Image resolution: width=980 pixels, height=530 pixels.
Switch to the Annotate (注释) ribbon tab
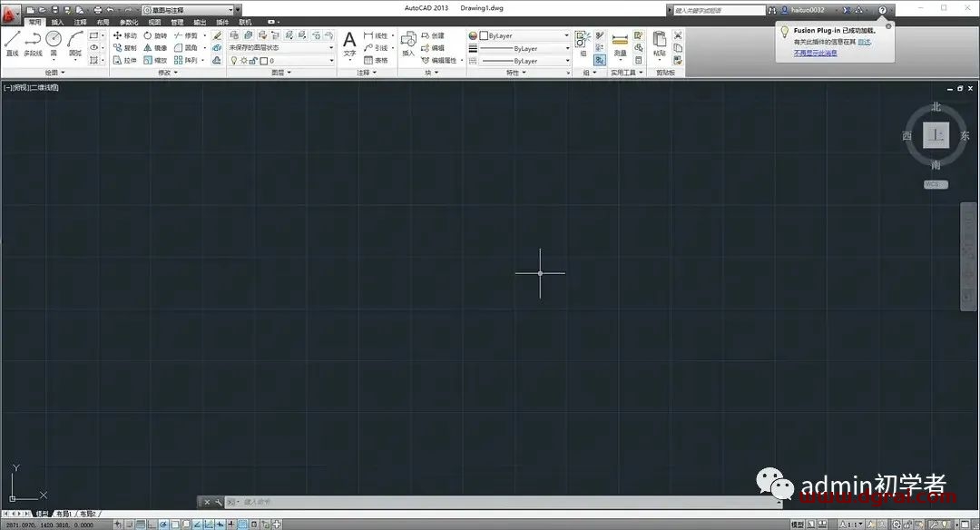pyautogui.click(x=80, y=22)
